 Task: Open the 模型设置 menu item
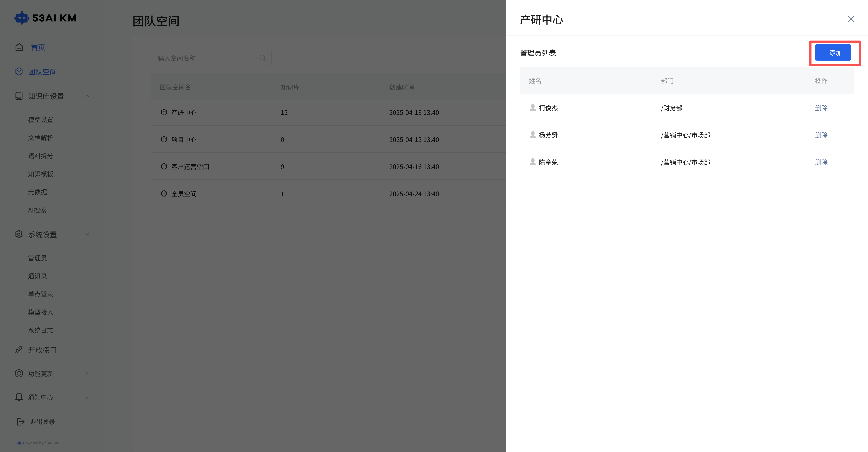[40, 120]
